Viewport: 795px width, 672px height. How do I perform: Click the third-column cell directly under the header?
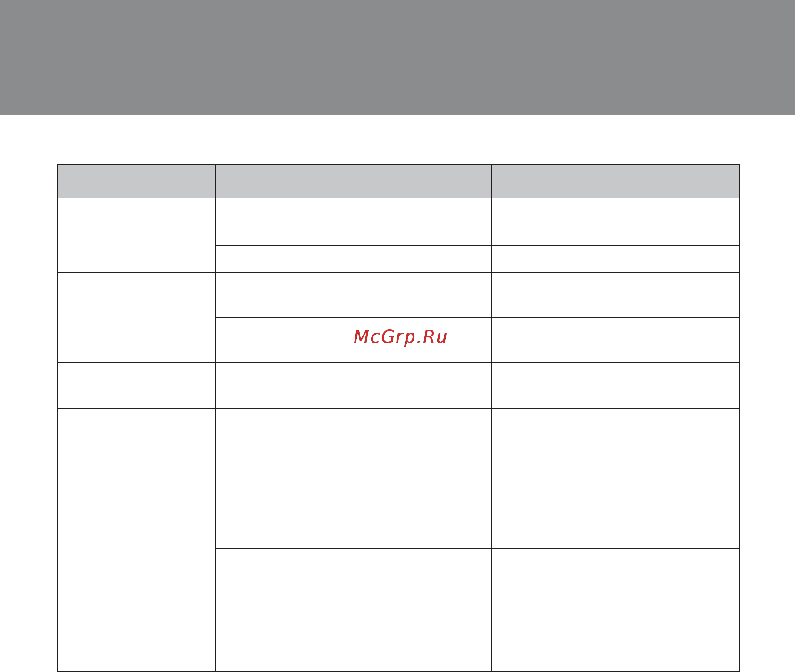[615, 222]
